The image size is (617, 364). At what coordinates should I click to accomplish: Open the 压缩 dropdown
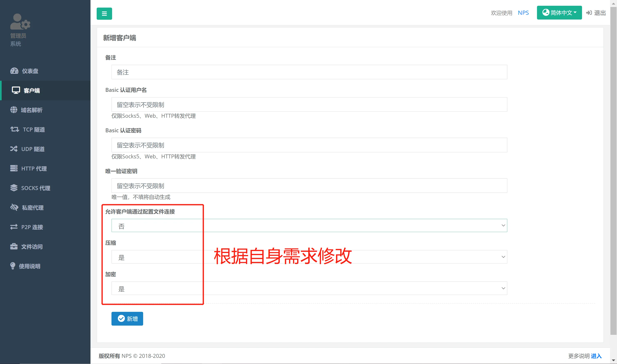[x=309, y=257]
